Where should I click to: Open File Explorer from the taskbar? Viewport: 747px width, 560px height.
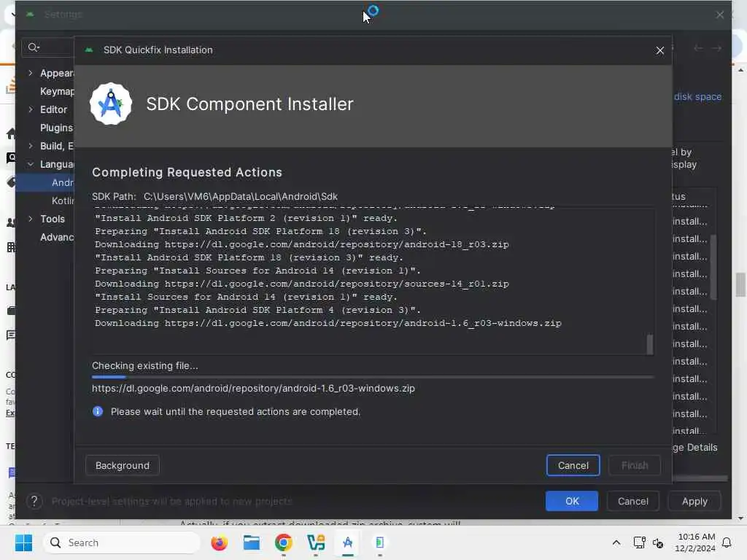pos(251,542)
